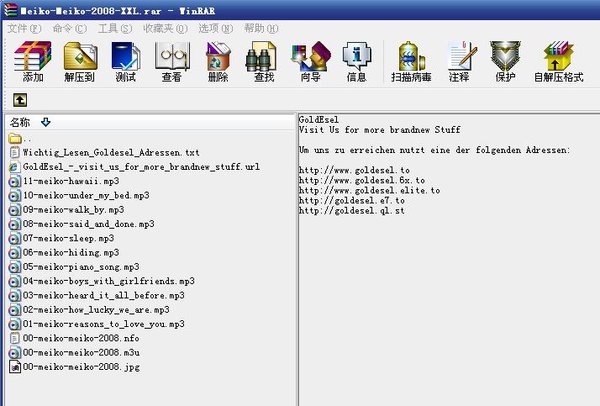Click the 添加 (Add) toolbar icon
The height and width of the screenshot is (406, 600).
click(33, 56)
